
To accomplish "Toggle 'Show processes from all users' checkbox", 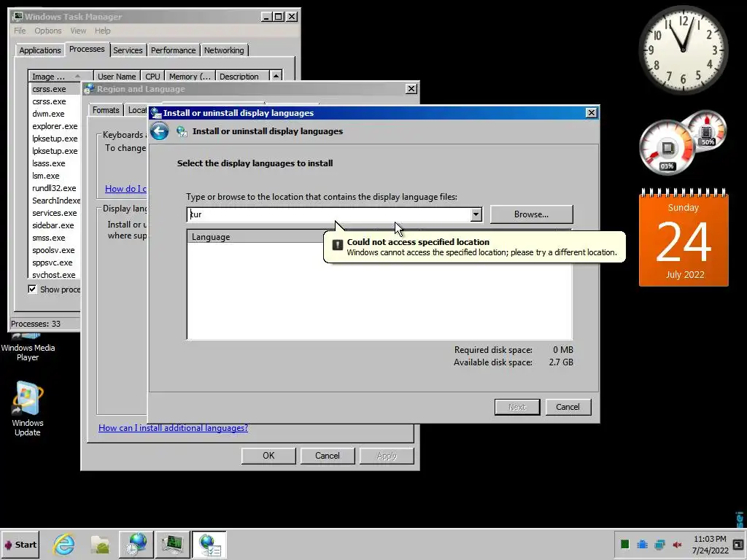I will coord(32,289).
